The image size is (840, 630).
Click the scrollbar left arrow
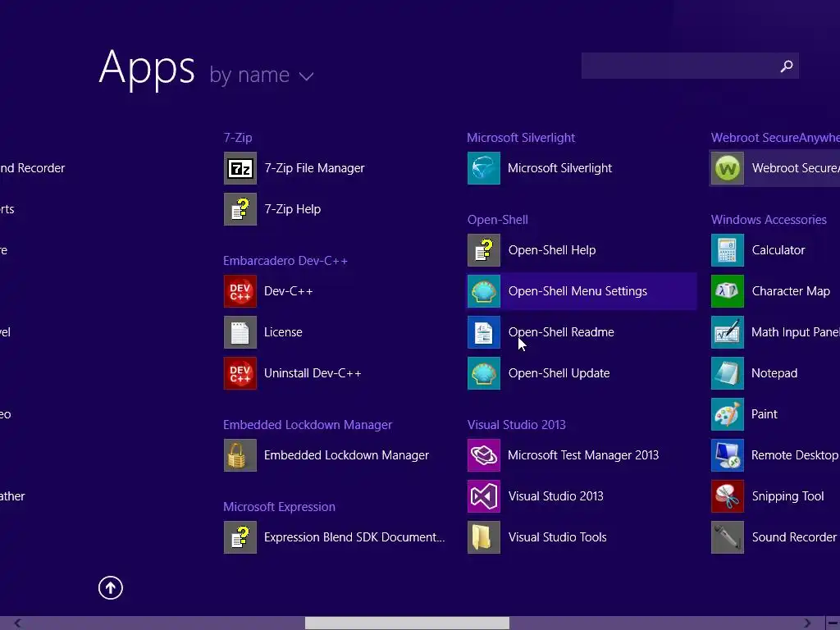pos(18,623)
